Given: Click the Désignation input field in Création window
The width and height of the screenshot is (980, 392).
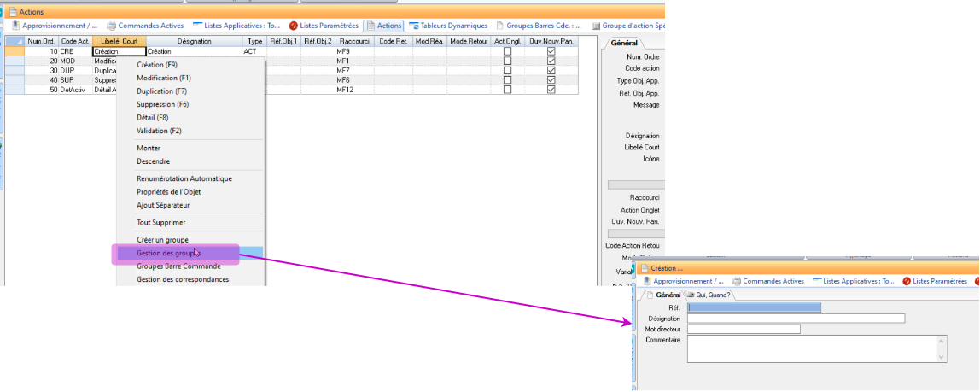Looking at the screenshot, I should point(795,319).
